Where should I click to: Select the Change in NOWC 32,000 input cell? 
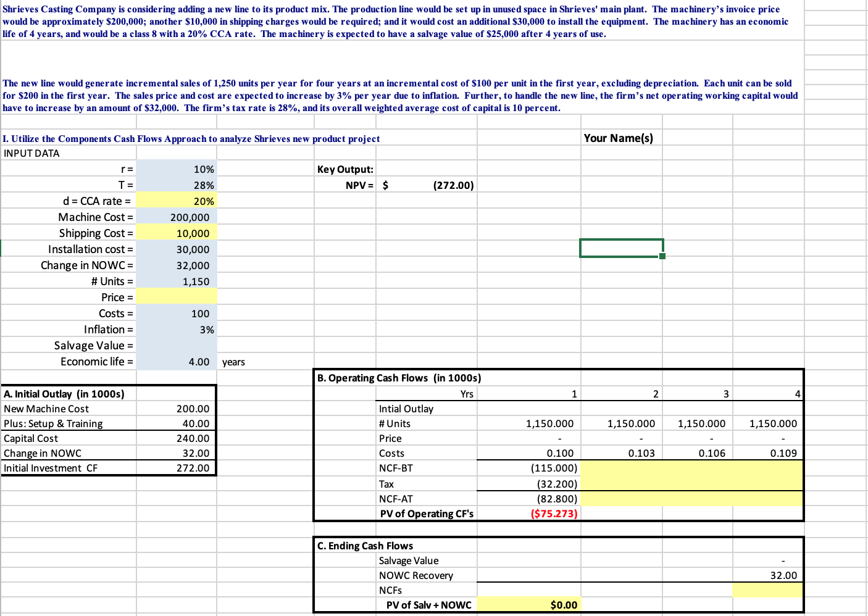[177, 265]
